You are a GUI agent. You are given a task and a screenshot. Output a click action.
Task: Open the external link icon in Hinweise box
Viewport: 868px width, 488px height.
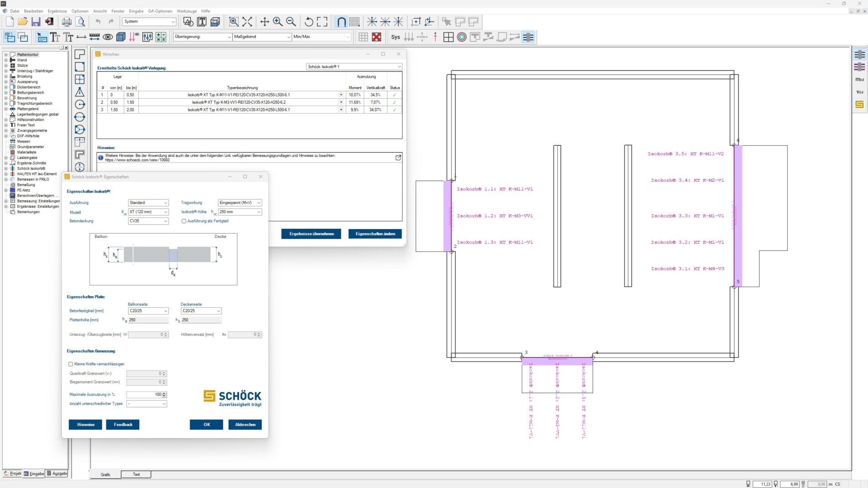pyautogui.click(x=398, y=157)
